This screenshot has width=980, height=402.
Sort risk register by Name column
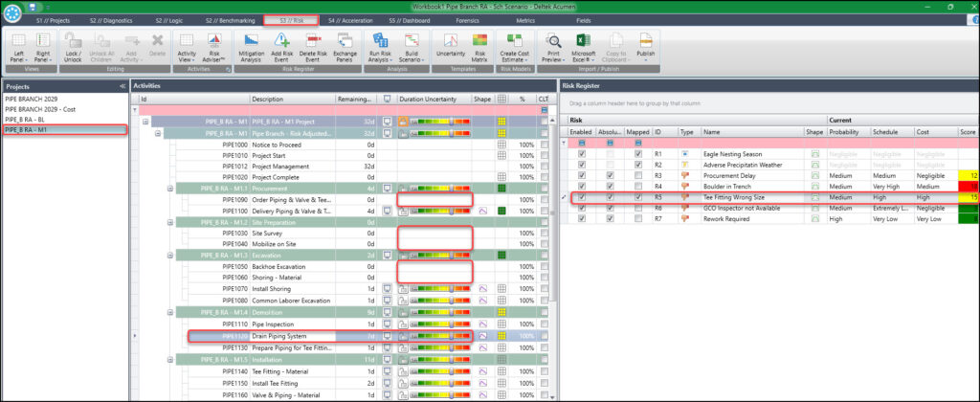tap(752, 132)
